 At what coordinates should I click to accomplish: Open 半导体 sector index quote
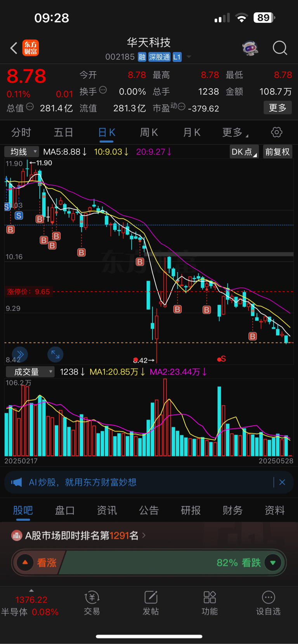[29, 606]
